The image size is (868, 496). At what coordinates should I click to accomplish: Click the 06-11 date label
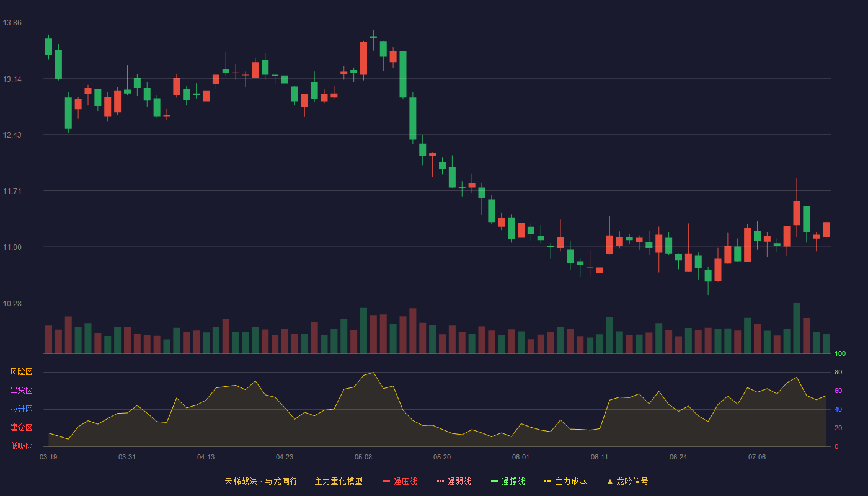click(x=600, y=457)
